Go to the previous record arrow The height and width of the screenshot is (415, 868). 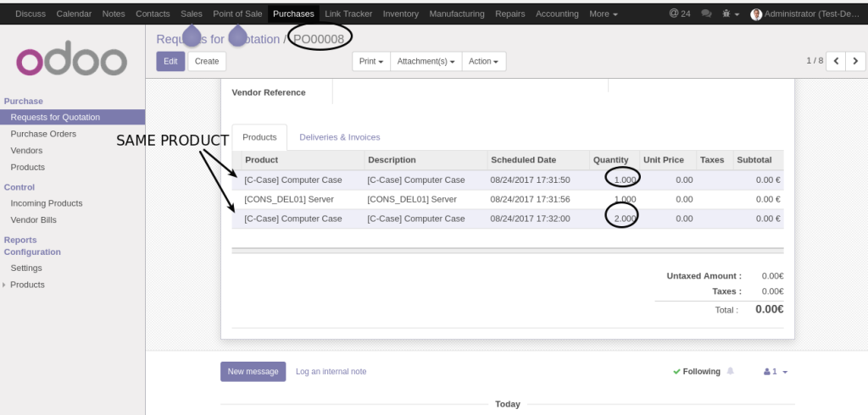(836, 61)
